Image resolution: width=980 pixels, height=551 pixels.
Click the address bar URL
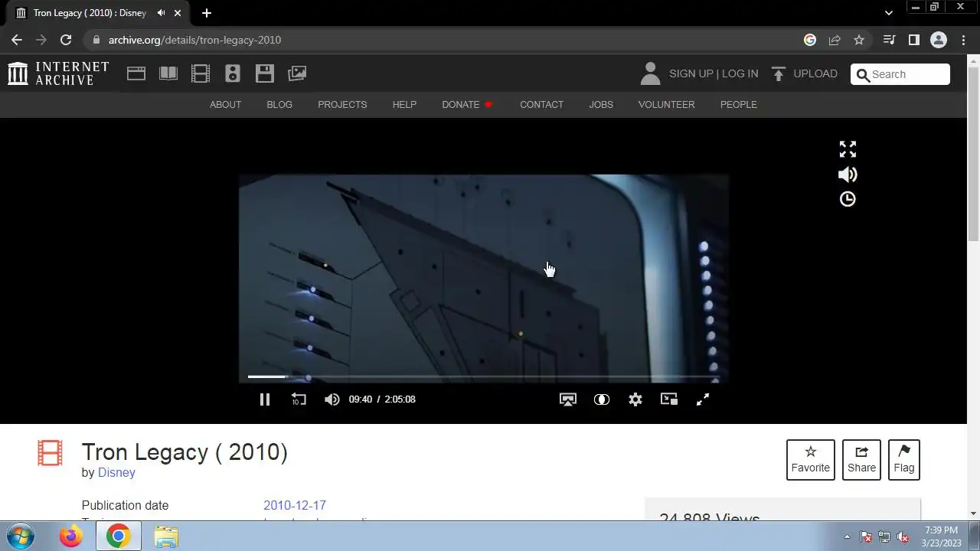[194, 40]
